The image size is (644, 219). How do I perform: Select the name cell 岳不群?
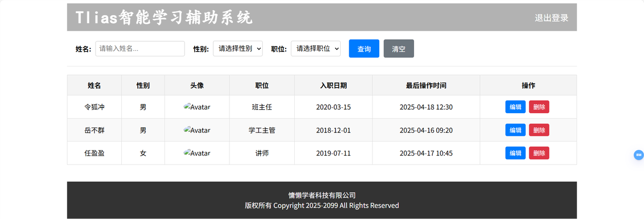94,130
